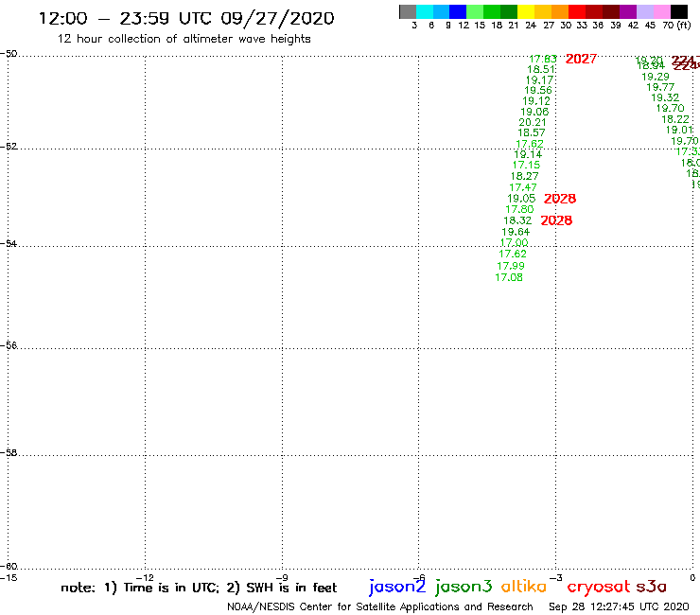700x615 pixels.
Task: Click the 19.05 wave height value
Action: (521, 199)
